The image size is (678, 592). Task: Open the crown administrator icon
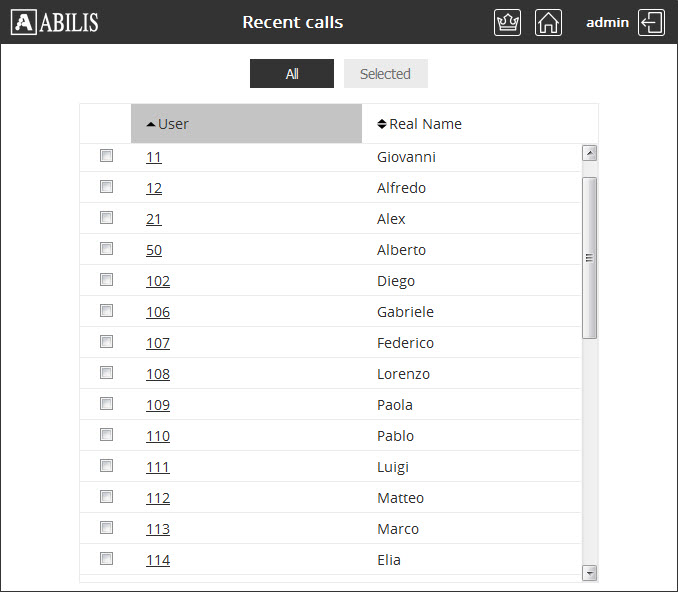507,22
